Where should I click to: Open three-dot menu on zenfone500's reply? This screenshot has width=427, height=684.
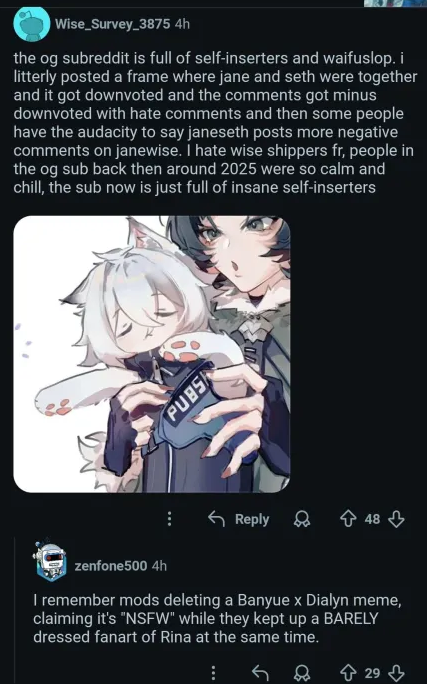213,673
